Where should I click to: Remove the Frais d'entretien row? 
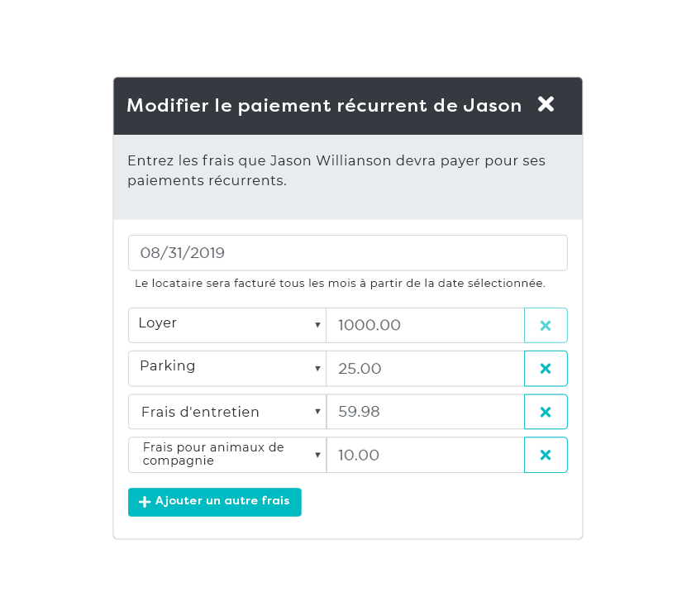(546, 412)
